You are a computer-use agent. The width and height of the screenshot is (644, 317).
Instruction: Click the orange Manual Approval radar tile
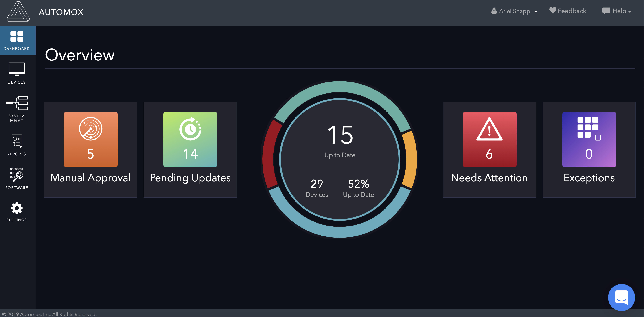pyautogui.click(x=91, y=139)
